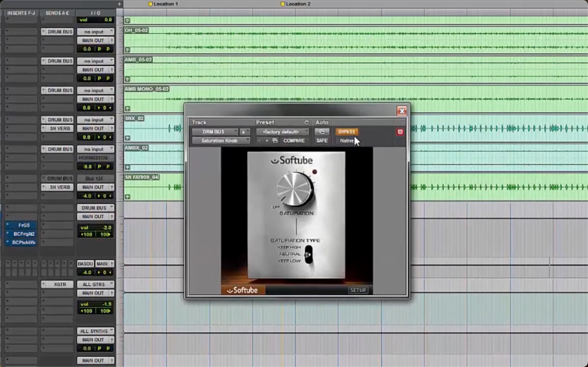Click the SETUP button in Softube plug-in
588x367 pixels.
[358, 290]
